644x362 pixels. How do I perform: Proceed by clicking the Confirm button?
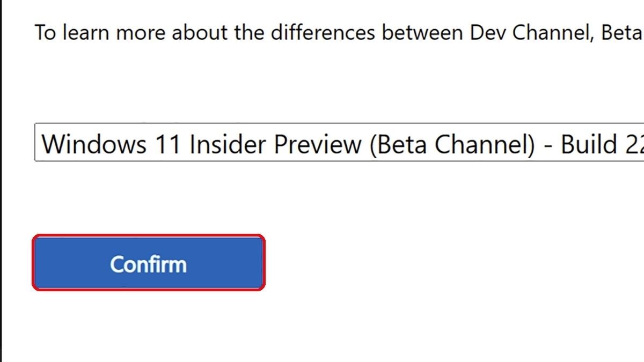149,263
